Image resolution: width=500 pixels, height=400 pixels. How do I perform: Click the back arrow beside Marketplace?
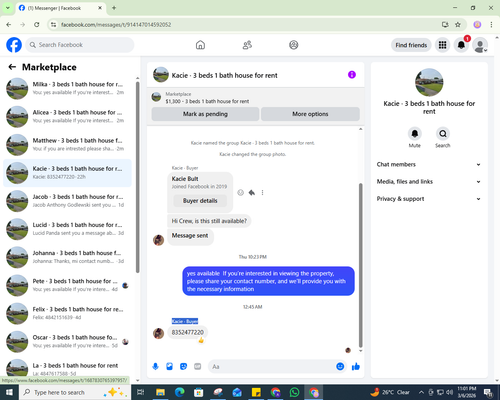(12, 67)
